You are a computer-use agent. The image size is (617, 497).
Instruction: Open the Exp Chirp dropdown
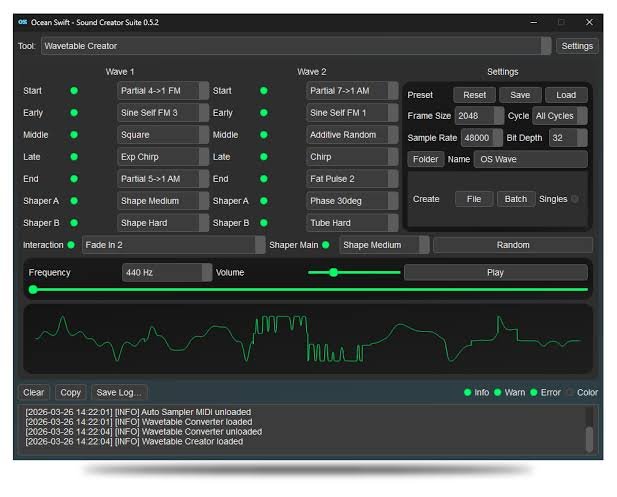[163, 157]
